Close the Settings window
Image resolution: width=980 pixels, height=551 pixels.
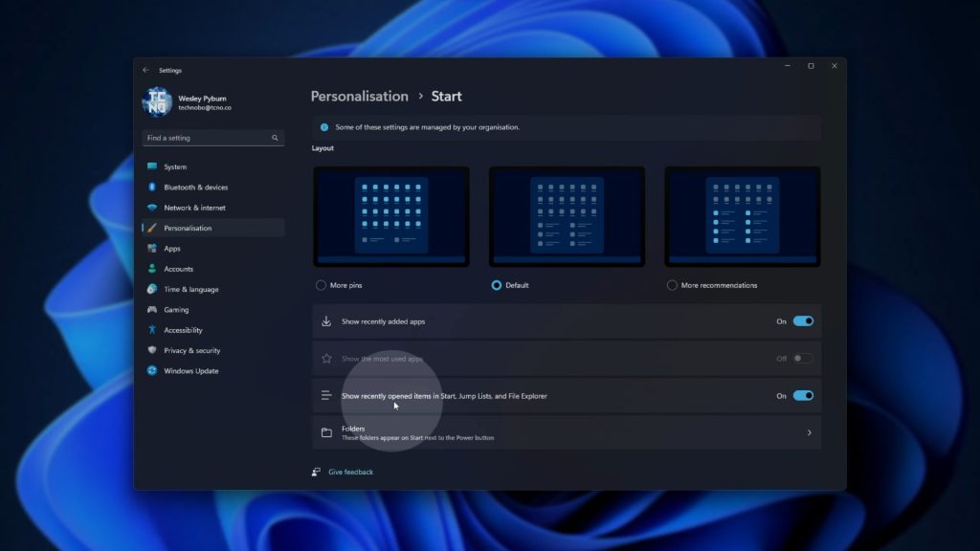pyautogui.click(x=835, y=66)
